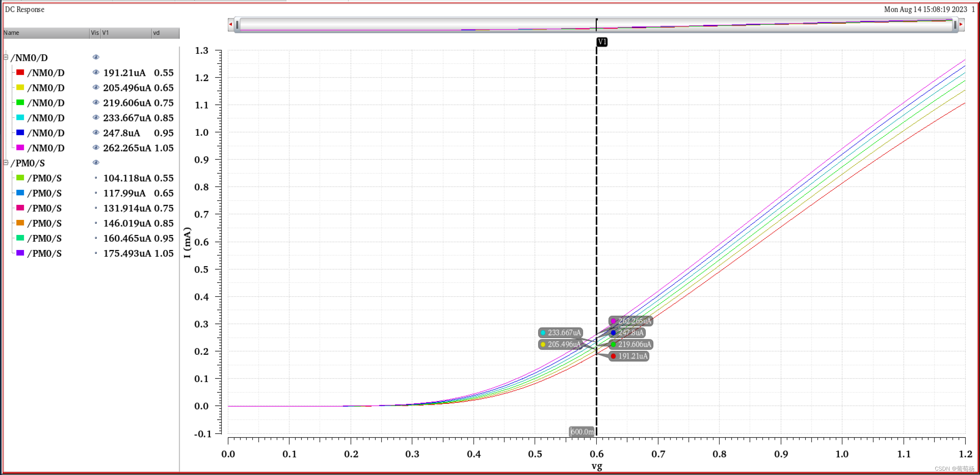Click the 600.0m marker position label
The image size is (980, 475).
582,432
